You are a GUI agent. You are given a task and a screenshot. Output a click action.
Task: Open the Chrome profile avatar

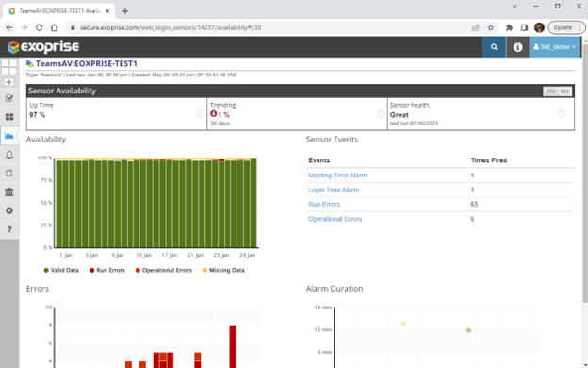point(539,27)
